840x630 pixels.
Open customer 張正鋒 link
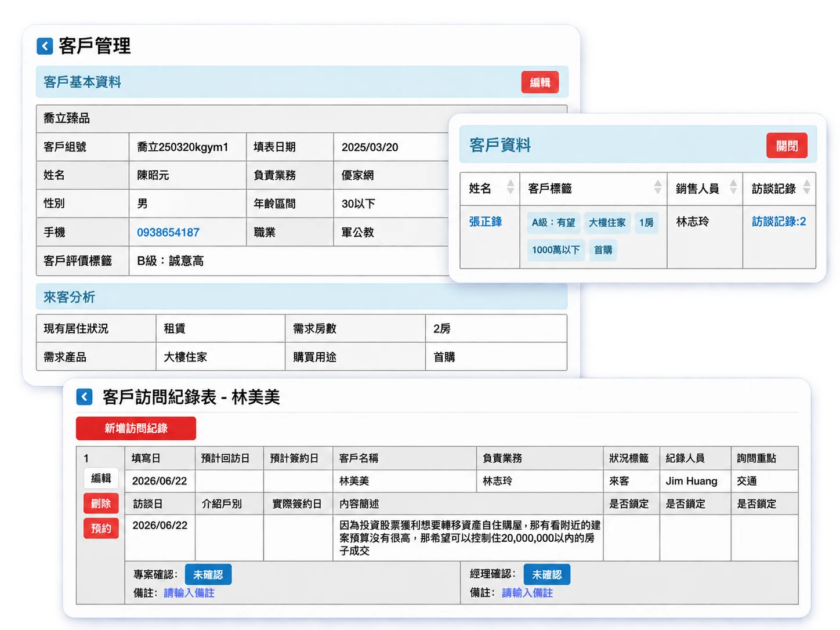point(486,222)
